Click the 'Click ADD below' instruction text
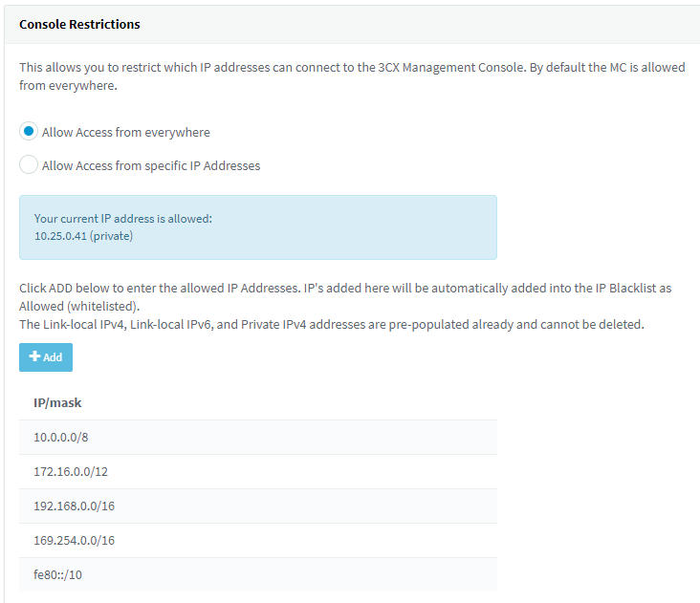Viewport: 700px width, 603px height. tap(345, 297)
